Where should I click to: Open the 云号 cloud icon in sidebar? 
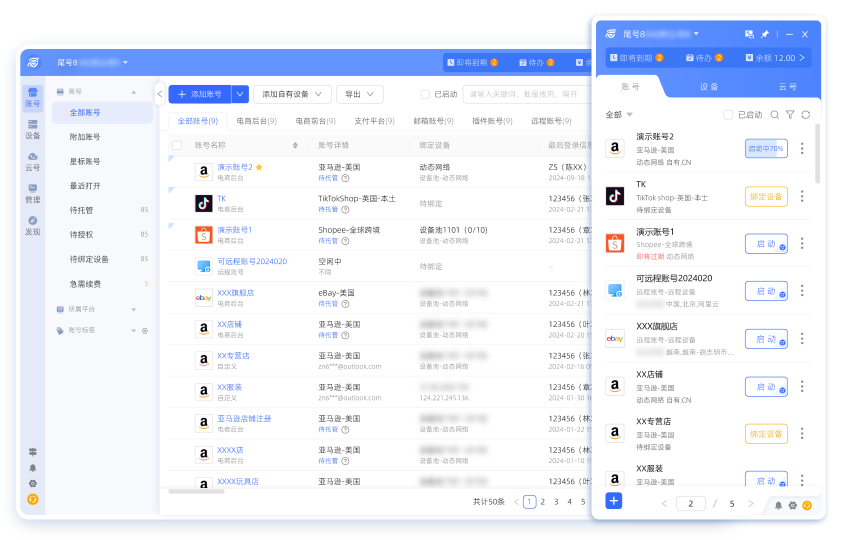tap(33, 160)
